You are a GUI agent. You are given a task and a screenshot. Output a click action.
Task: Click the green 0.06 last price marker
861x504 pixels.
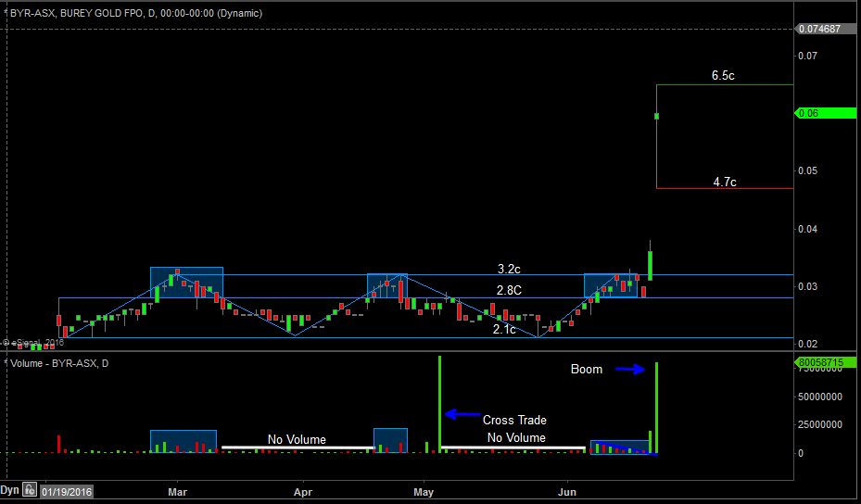(x=825, y=113)
